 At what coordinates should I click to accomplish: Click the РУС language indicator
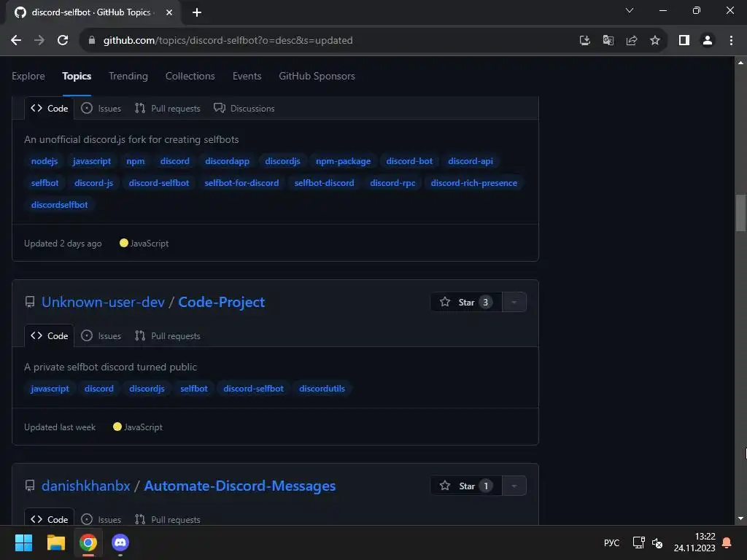tap(612, 543)
